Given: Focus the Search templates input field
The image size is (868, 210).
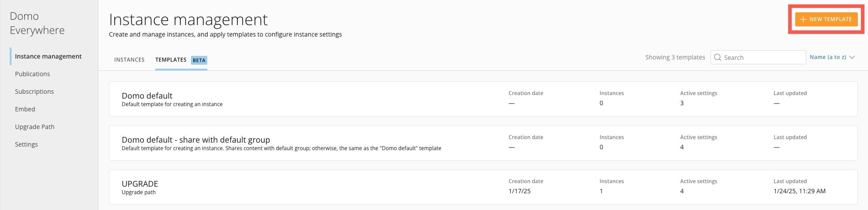Looking at the screenshot, I should tap(758, 57).
